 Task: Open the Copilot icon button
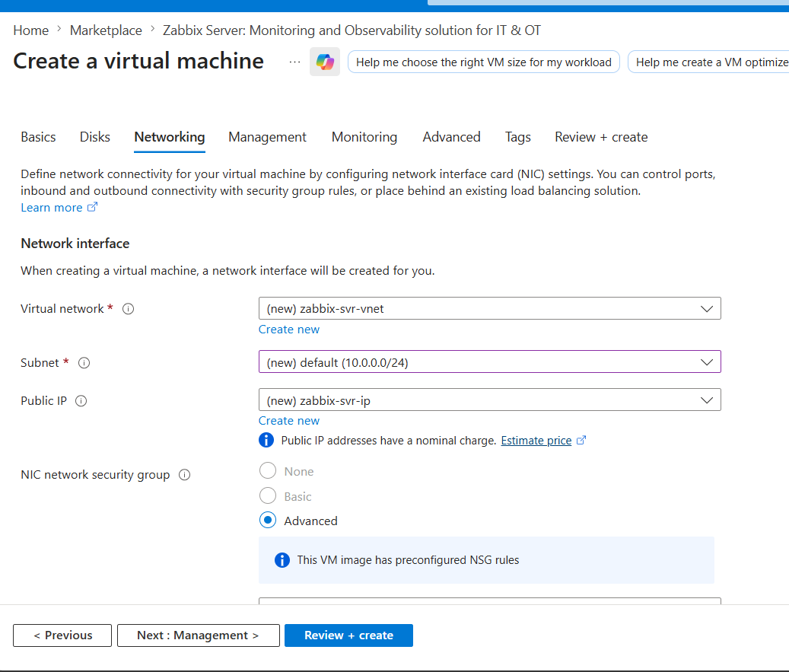[x=325, y=62]
